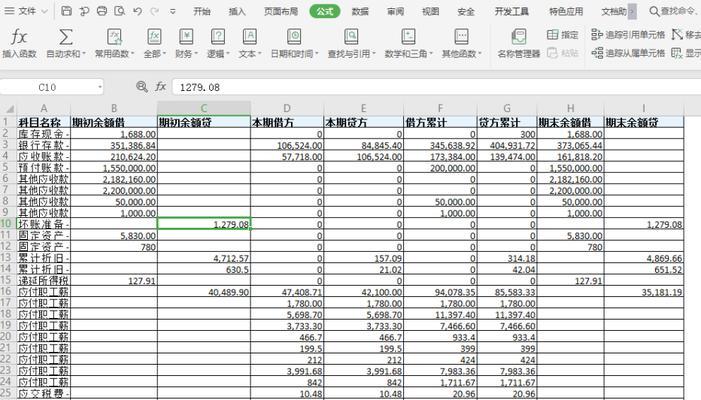
Task: Switch to the 页面布局 tab
Action: click(x=281, y=12)
